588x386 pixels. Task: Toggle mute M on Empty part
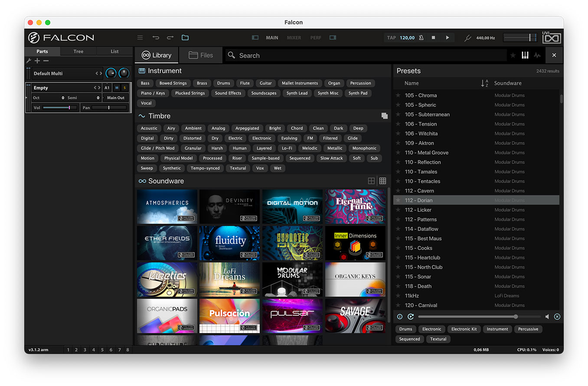[117, 88]
